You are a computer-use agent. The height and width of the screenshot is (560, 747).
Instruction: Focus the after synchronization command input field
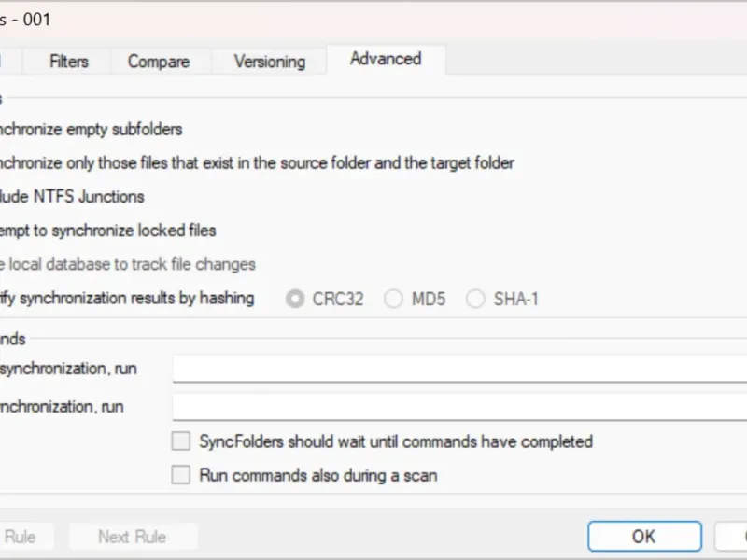pyautogui.click(x=459, y=408)
